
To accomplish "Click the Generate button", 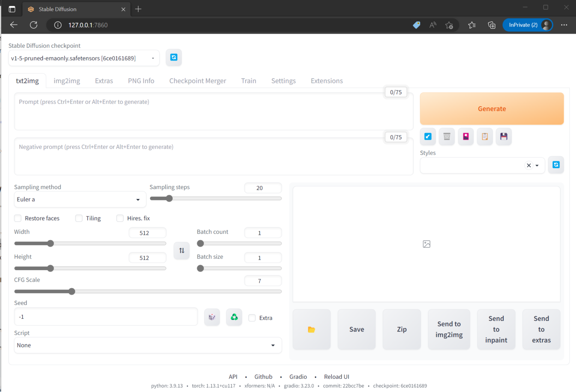I will pos(492,109).
